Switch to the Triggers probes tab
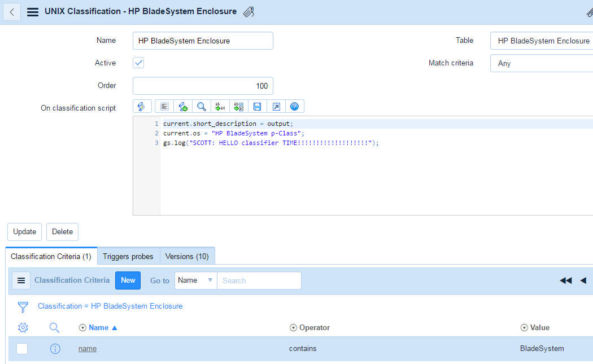The image size is (593, 364). click(128, 256)
